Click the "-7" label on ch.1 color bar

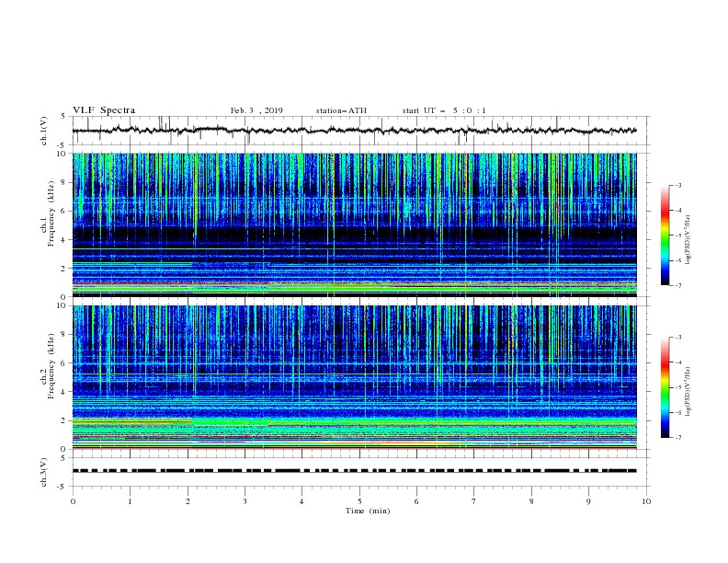(x=678, y=285)
